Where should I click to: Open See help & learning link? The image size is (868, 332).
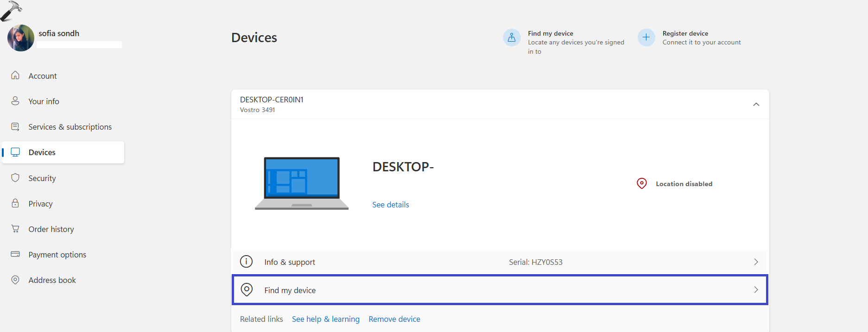pos(325,319)
